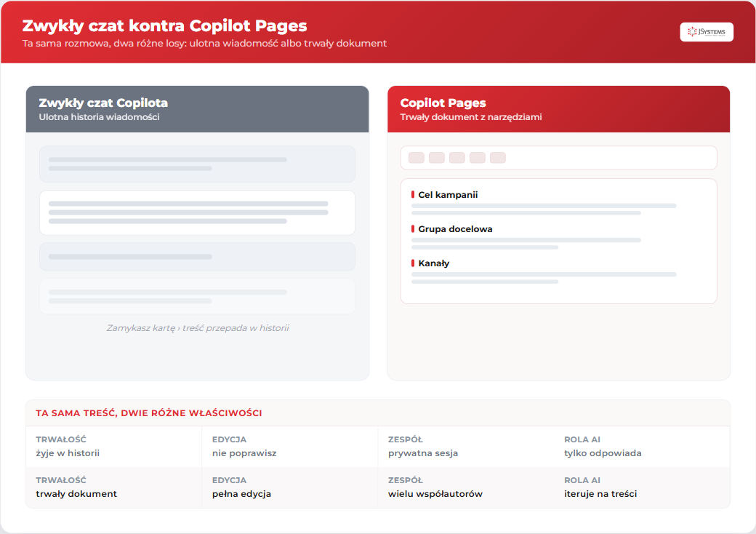Select the 'Grupa docelowa' section heading
The height and width of the screenshot is (534, 756).
tap(454, 229)
